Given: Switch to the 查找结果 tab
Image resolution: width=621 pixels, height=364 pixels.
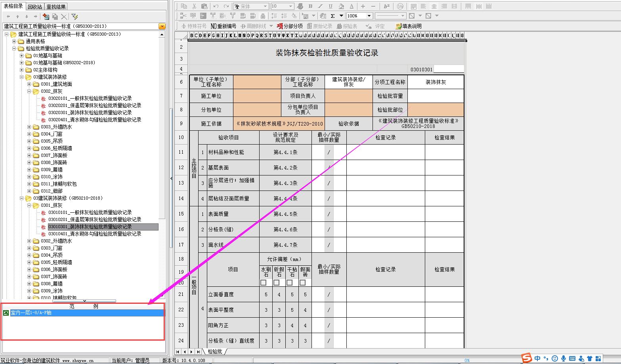Looking at the screenshot, I should (56, 7).
